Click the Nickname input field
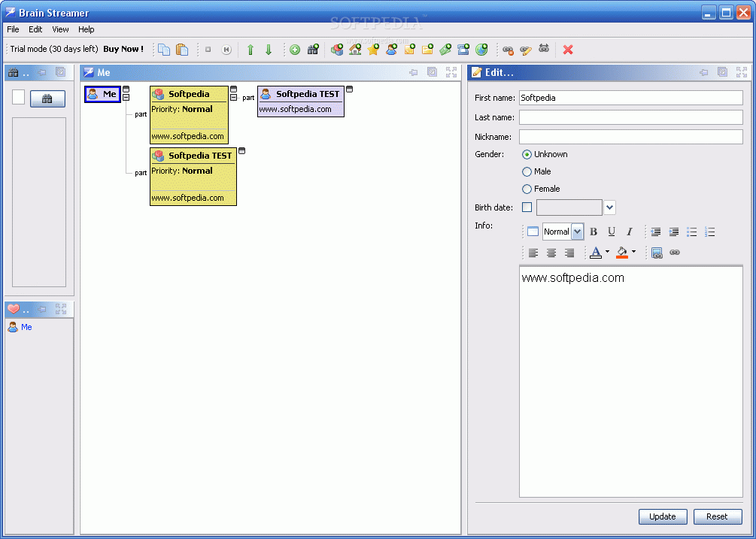This screenshot has height=539, width=756. click(630, 137)
